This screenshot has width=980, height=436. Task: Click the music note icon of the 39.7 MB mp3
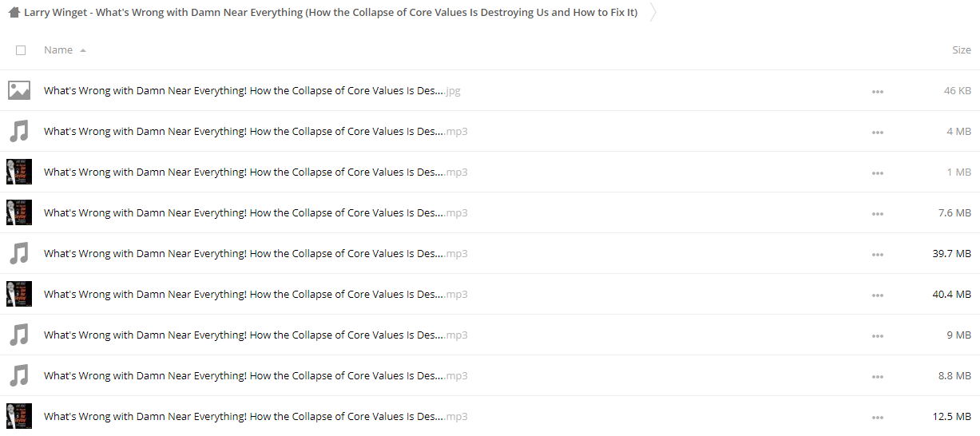tap(19, 253)
